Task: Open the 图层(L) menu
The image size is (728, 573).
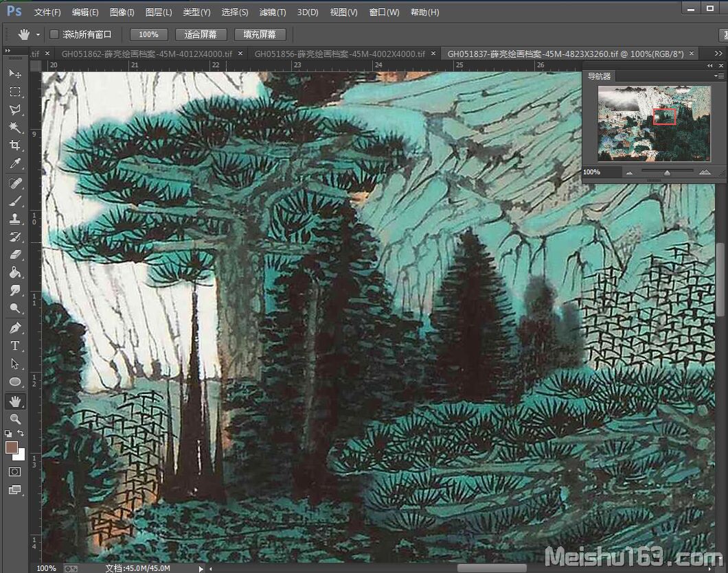Action: click(x=159, y=12)
